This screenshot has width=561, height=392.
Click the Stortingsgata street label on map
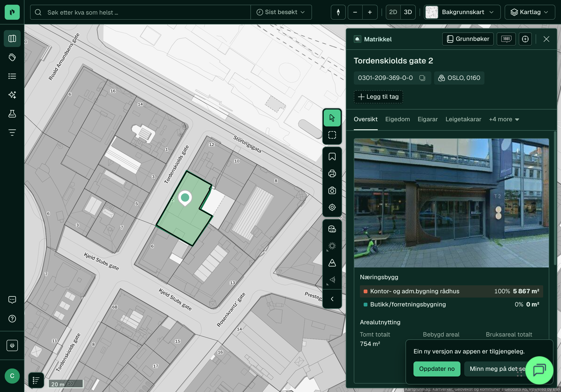247,144
